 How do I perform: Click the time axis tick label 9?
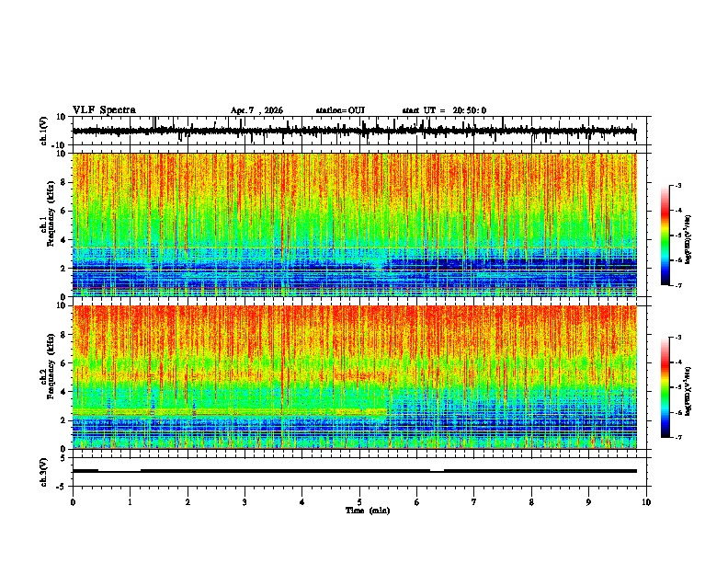pyautogui.click(x=588, y=502)
